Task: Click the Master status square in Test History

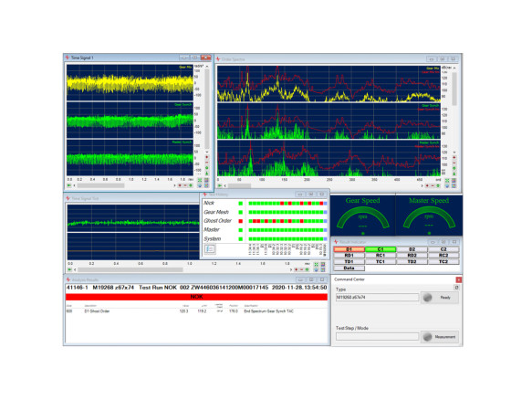Action: point(241,230)
